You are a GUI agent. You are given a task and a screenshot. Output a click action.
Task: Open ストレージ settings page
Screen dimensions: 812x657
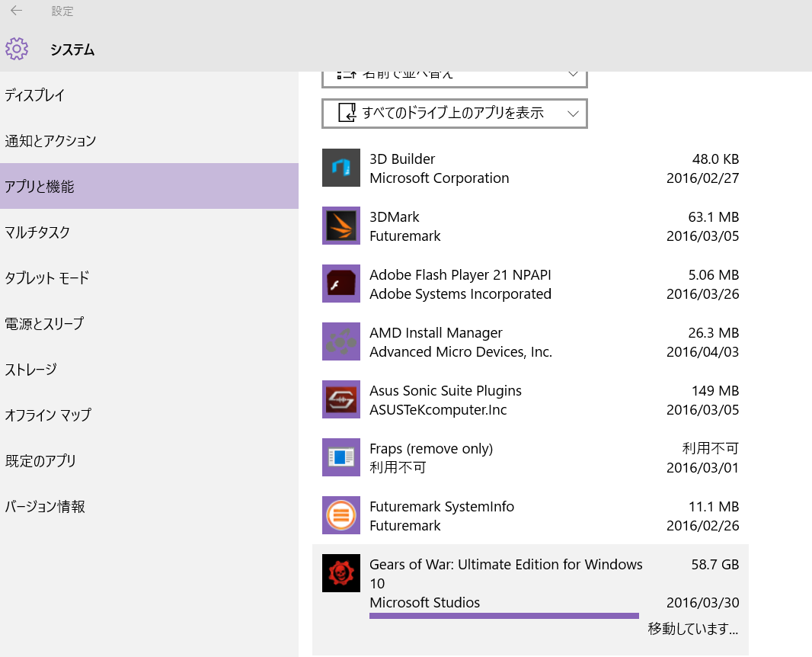coord(149,370)
